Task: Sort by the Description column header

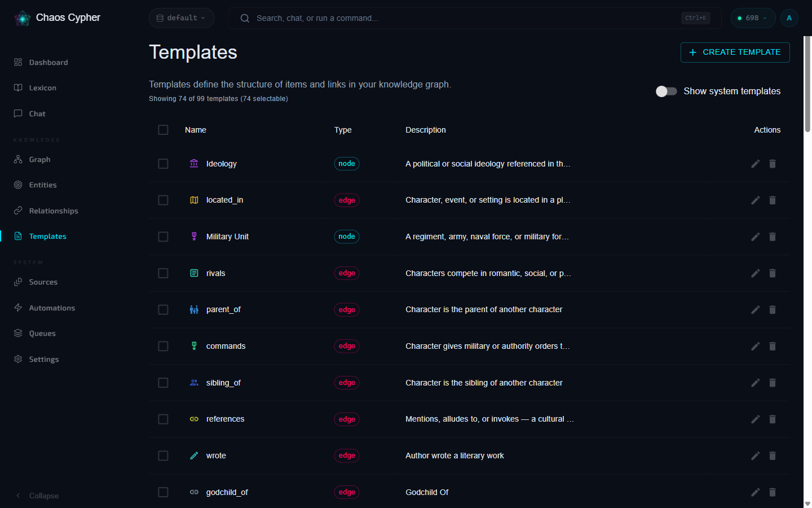Action: click(x=426, y=130)
